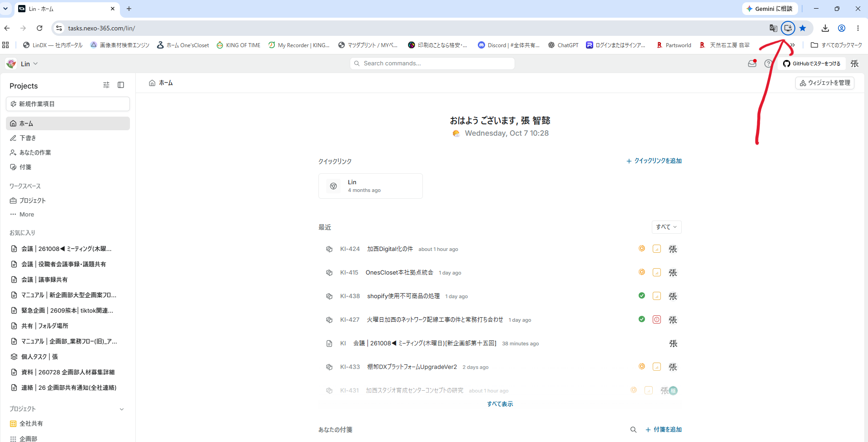Open the Chrome profile icon
Viewport: 868px width, 442px height.
(x=842, y=28)
